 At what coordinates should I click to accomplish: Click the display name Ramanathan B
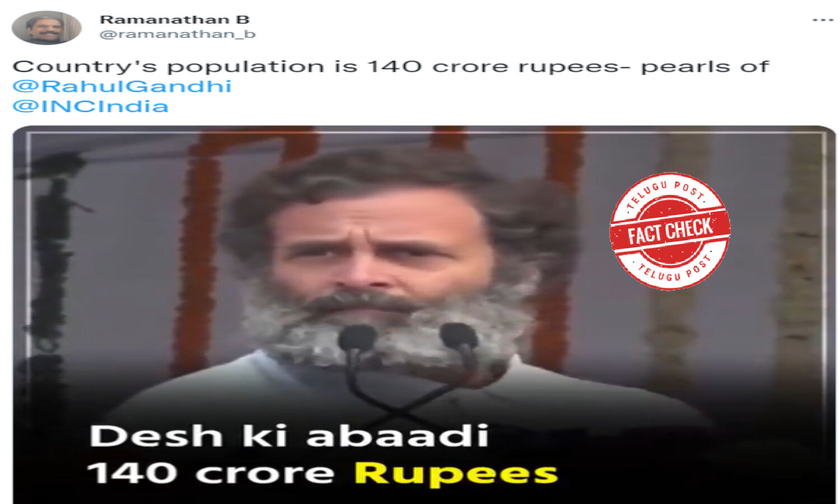click(175, 19)
